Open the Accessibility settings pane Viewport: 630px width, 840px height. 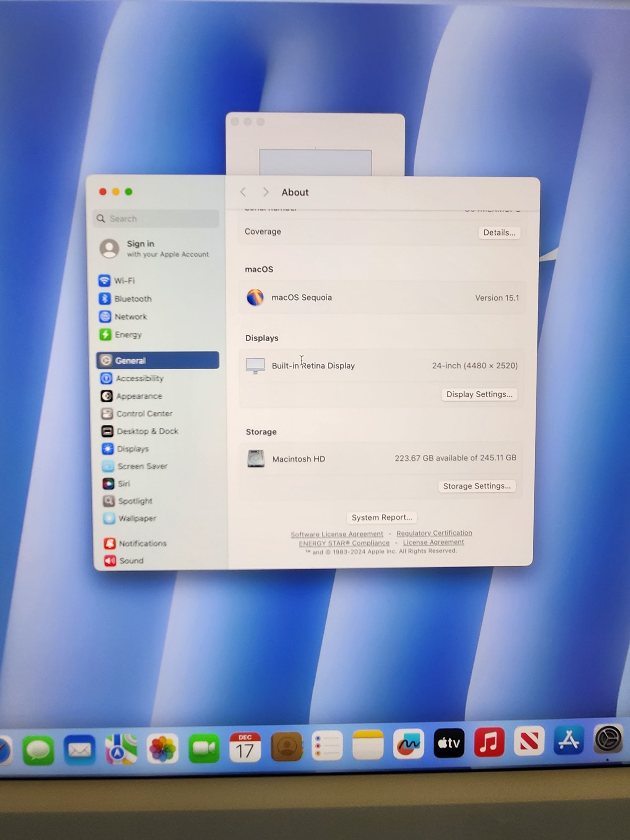139,378
